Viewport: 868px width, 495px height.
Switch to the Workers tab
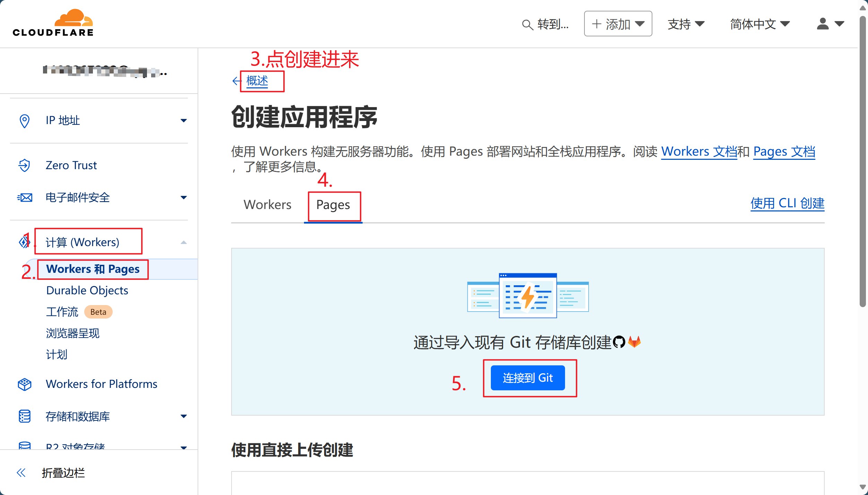[x=267, y=205]
